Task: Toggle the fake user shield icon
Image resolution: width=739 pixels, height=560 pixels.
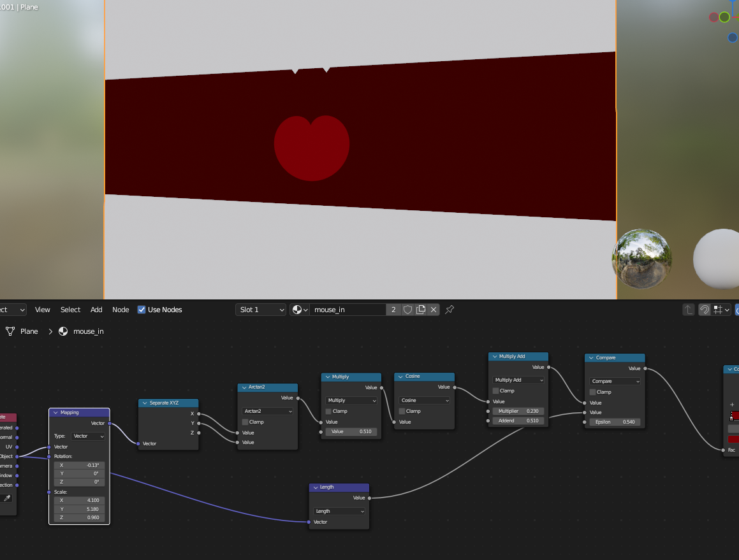Action: click(x=407, y=310)
